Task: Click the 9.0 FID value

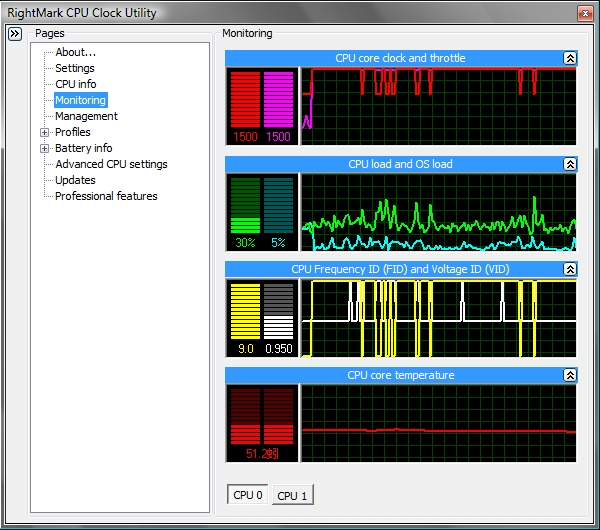Action: [246, 349]
